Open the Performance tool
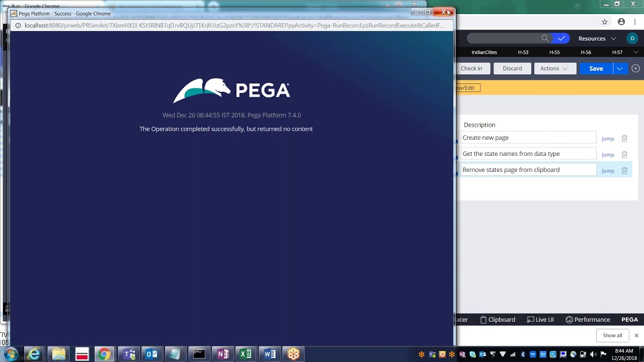This screenshot has width=644, height=362. [588, 320]
